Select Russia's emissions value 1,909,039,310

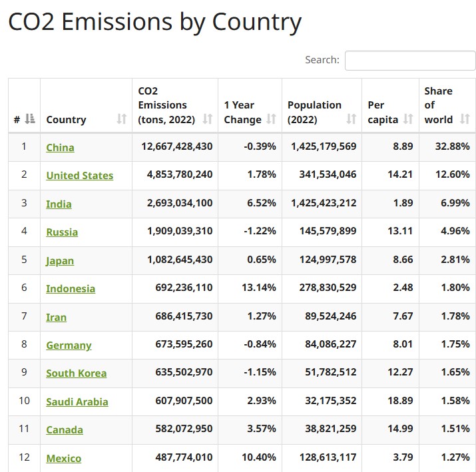point(180,231)
